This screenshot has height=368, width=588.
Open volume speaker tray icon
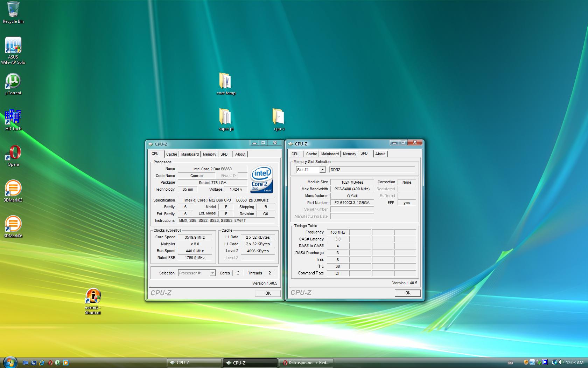[x=561, y=362]
